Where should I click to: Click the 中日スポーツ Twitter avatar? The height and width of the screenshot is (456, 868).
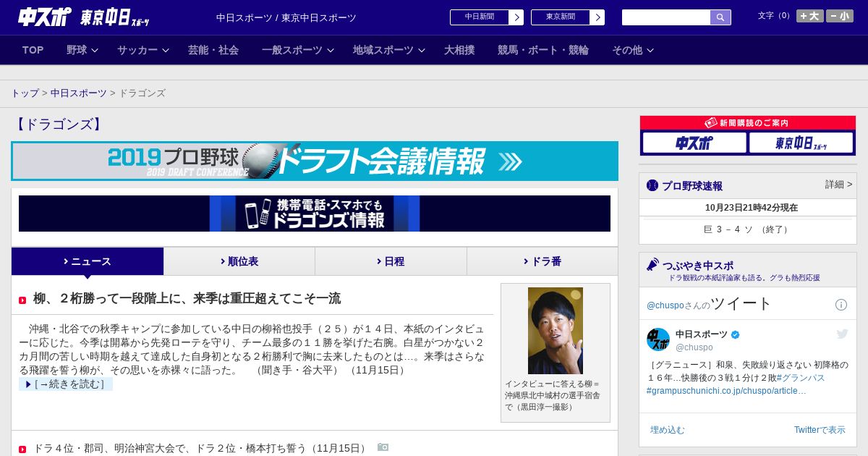(x=658, y=339)
